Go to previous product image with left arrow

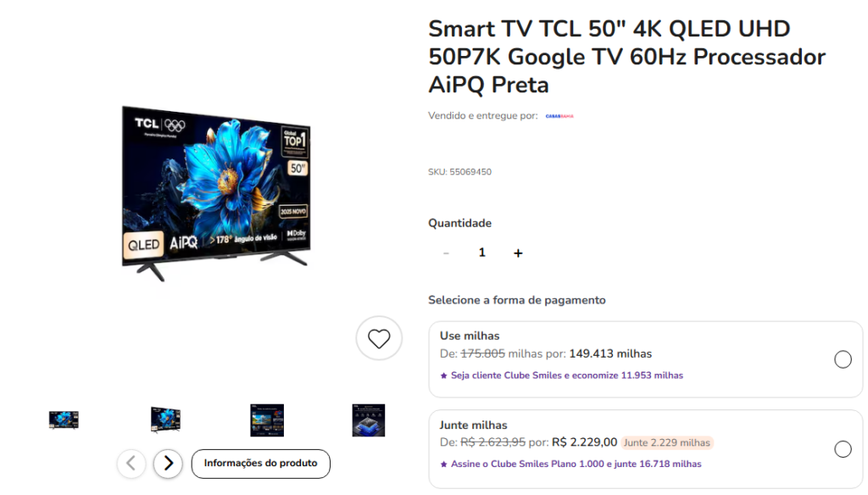point(131,463)
